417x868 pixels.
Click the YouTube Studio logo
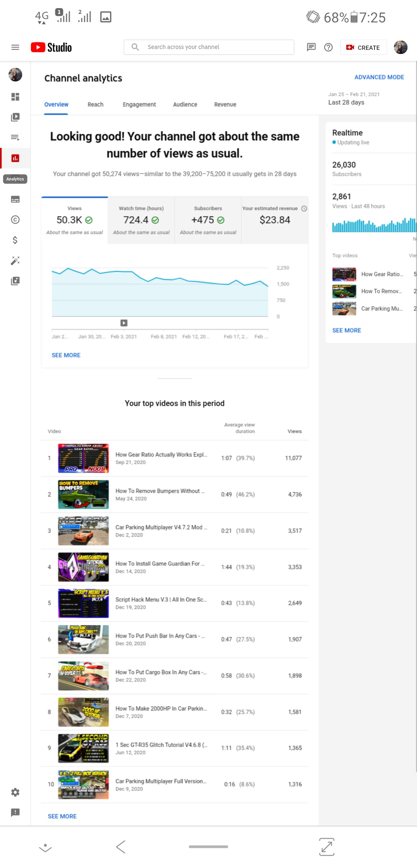51,47
